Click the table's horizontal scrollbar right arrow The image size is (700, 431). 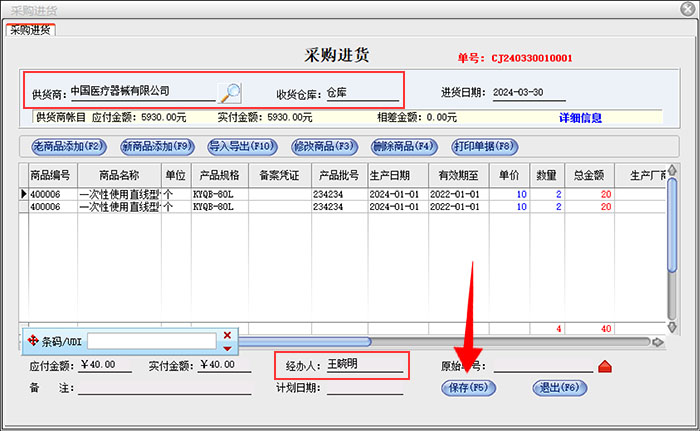(x=657, y=342)
